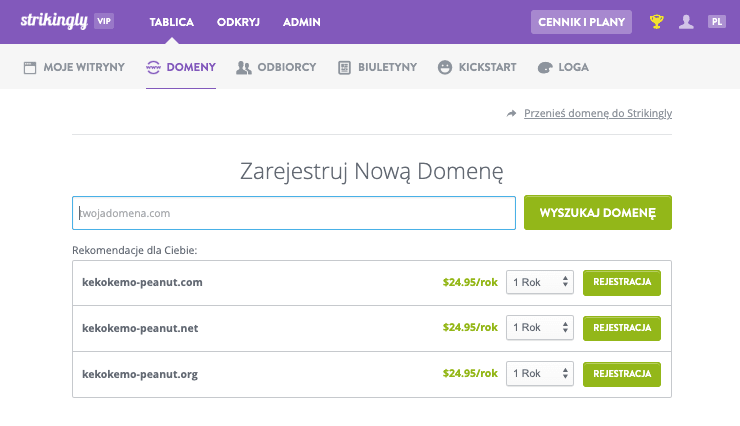This screenshot has height=426, width=740.
Task: Click the Odbiorcy people icon
Action: (244, 67)
